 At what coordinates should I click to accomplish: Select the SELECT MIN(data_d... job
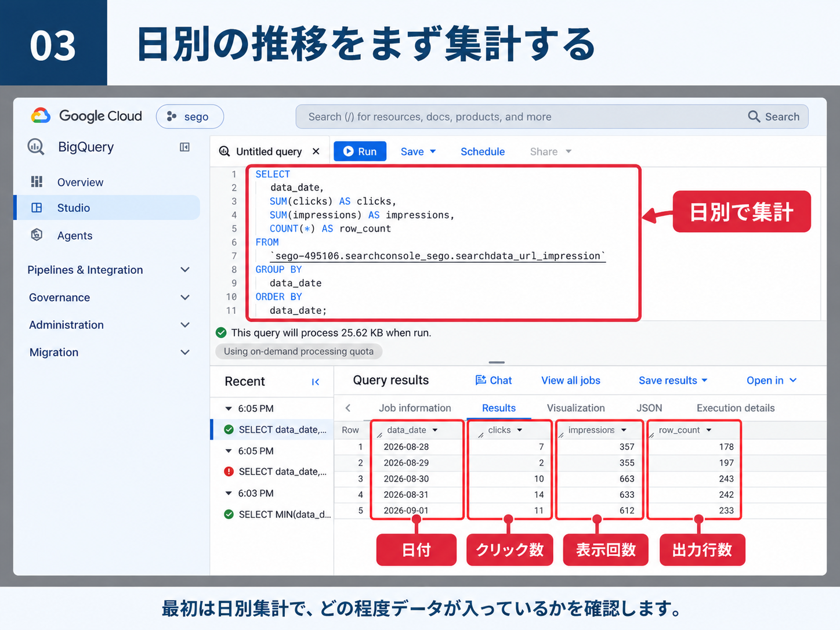click(x=273, y=514)
